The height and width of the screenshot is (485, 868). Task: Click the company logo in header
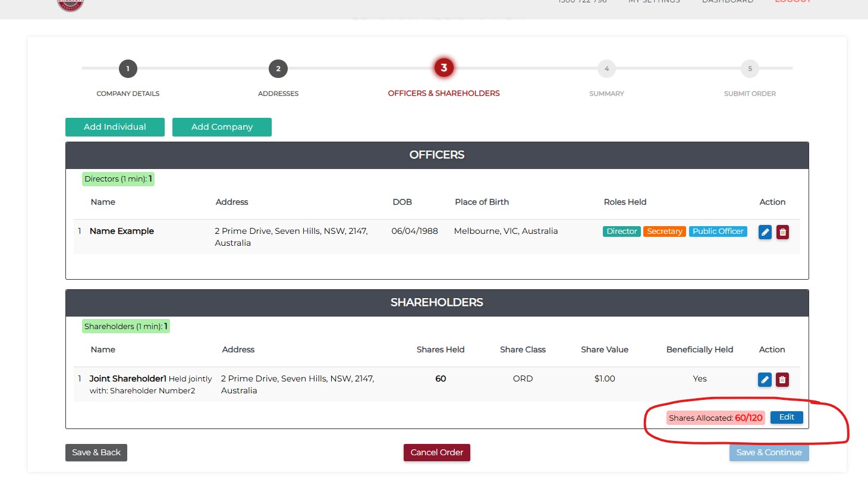tap(70, 5)
